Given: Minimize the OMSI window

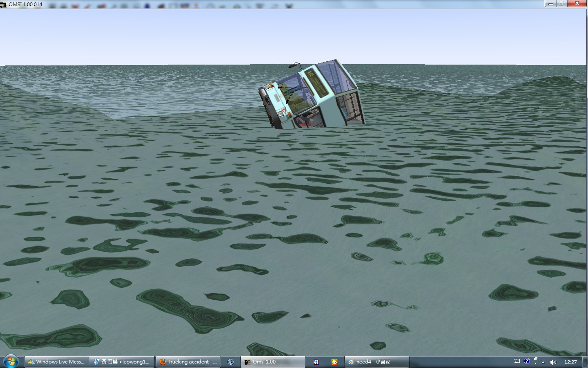Looking at the screenshot, I should (x=550, y=4).
